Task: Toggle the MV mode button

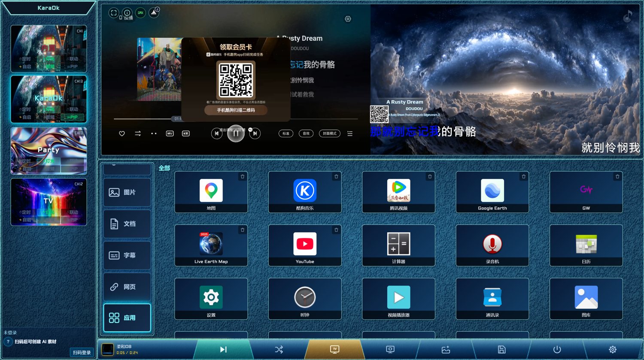Action: coord(170,133)
